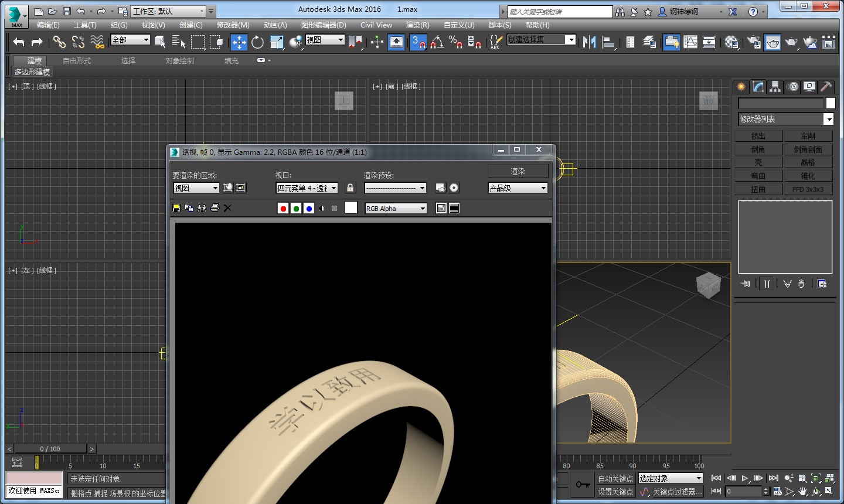This screenshot has width=844, height=504.
Task: Switch to the 自由形式 ribbon tab
Action: (77, 61)
